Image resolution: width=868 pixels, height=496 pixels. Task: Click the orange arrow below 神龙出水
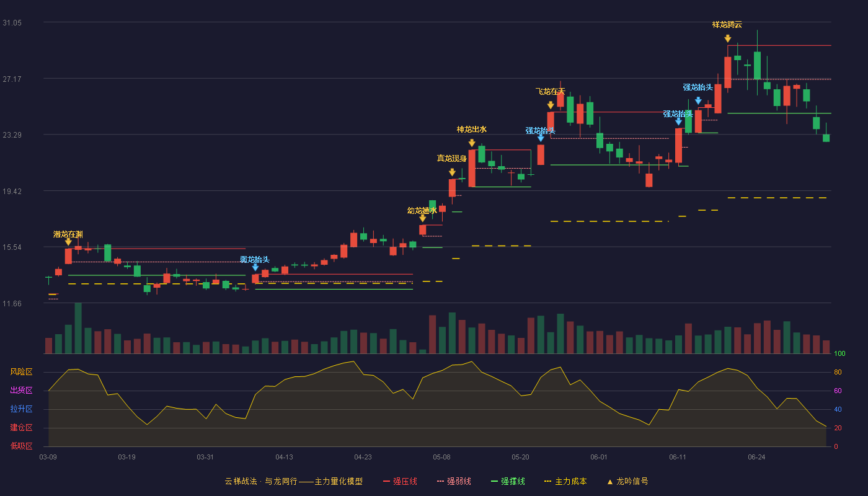[472, 143]
